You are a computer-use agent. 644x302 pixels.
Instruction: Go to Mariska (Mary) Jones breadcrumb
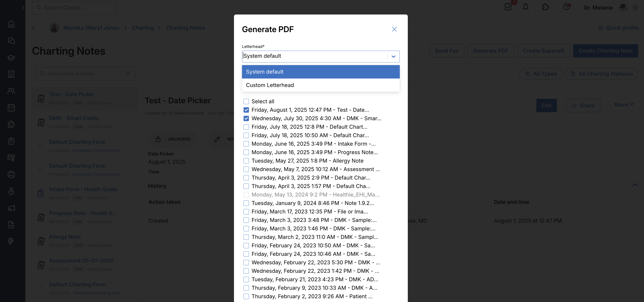click(x=91, y=28)
